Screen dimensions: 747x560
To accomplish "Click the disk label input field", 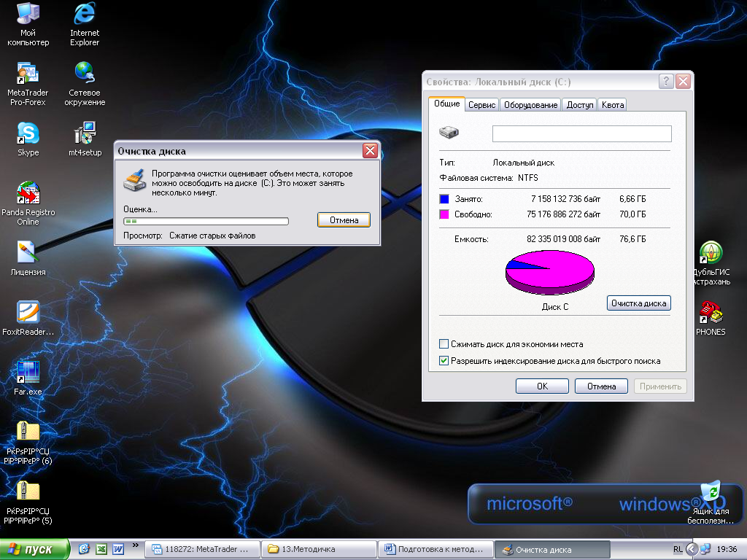I will click(x=581, y=134).
